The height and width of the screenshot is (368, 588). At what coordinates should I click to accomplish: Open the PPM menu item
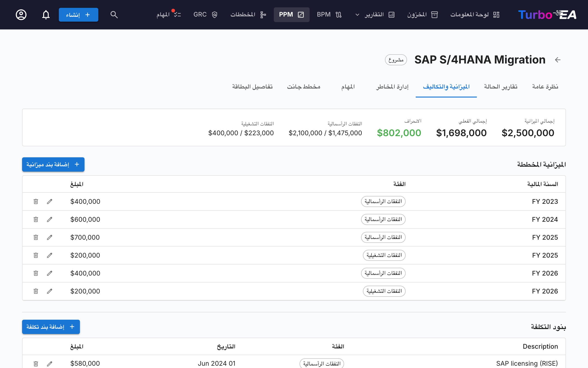291,14
